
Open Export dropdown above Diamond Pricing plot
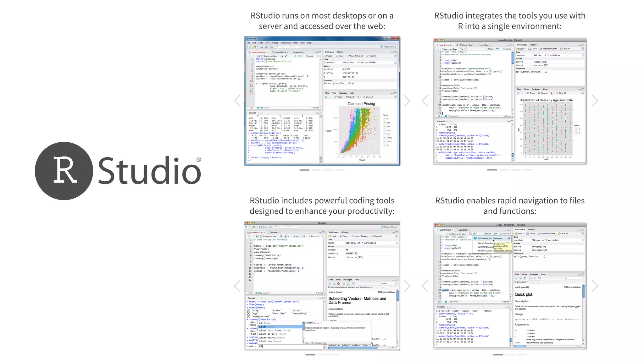[350, 97]
